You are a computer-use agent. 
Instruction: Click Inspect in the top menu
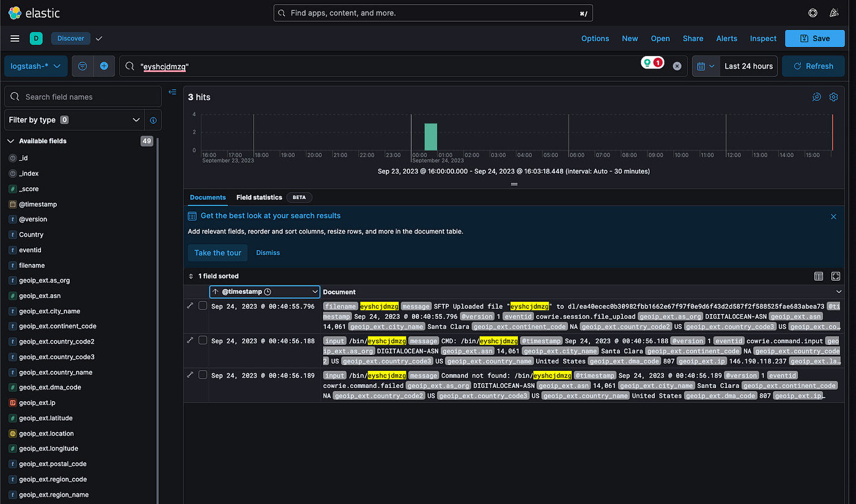(763, 38)
